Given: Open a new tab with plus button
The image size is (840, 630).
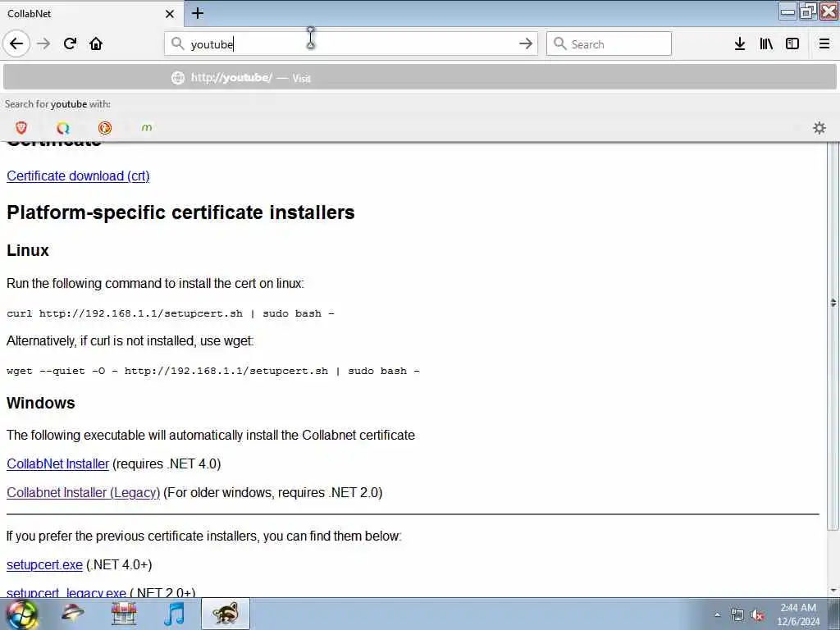Looking at the screenshot, I should point(198,13).
